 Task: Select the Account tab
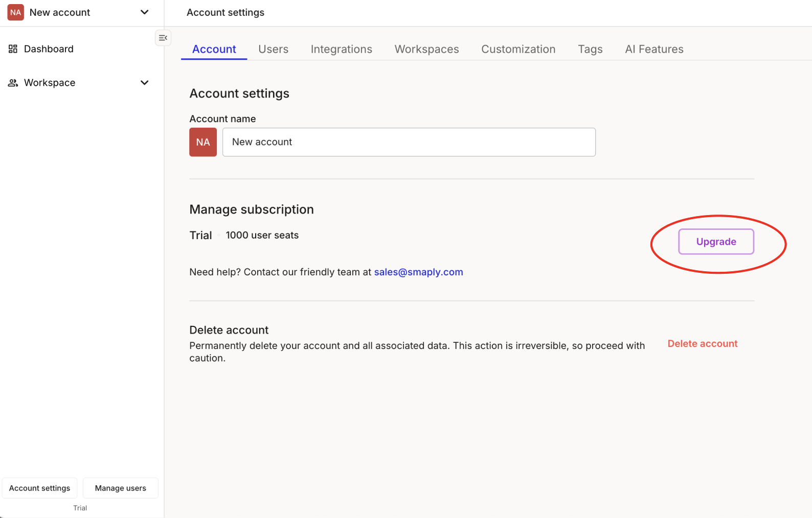coord(214,49)
